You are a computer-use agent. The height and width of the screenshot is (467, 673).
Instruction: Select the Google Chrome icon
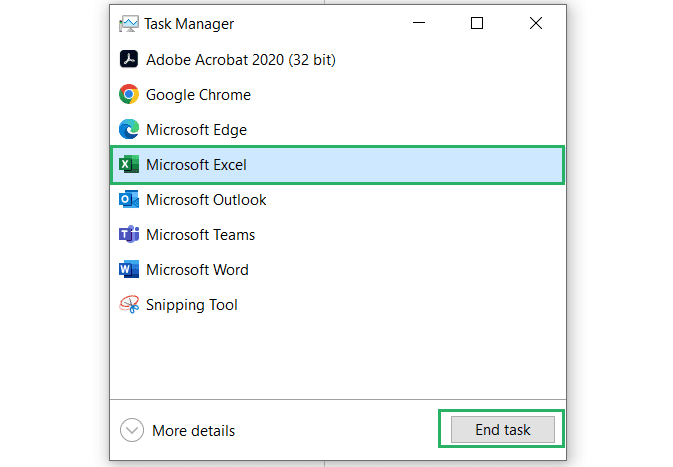[129, 94]
